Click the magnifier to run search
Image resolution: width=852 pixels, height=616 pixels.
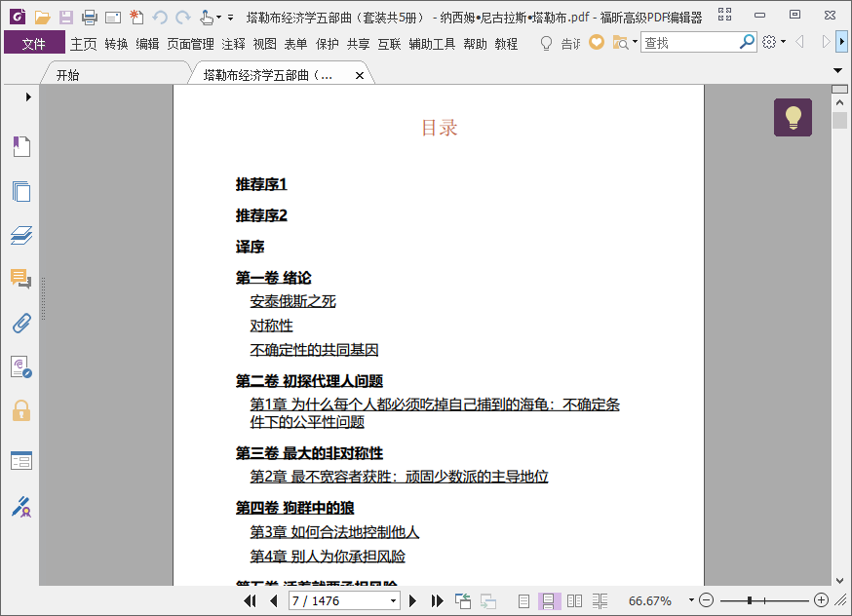tap(747, 41)
